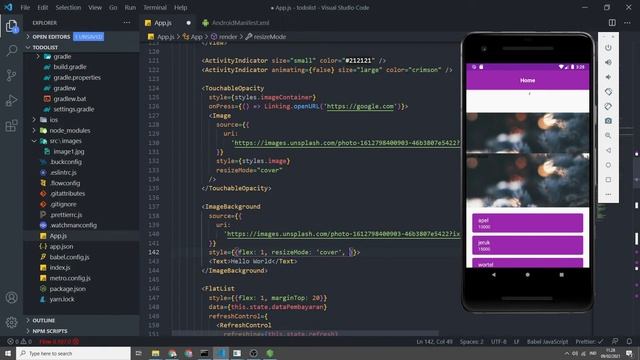This screenshot has height=360, width=640.
Task: Open the Run and Debug view
Action: (11, 100)
